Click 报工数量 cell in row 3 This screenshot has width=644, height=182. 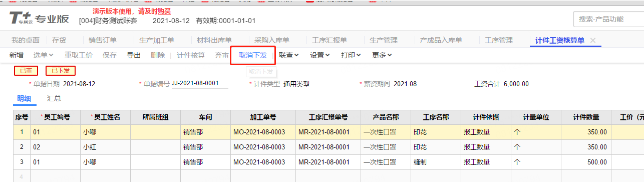pos(486,162)
